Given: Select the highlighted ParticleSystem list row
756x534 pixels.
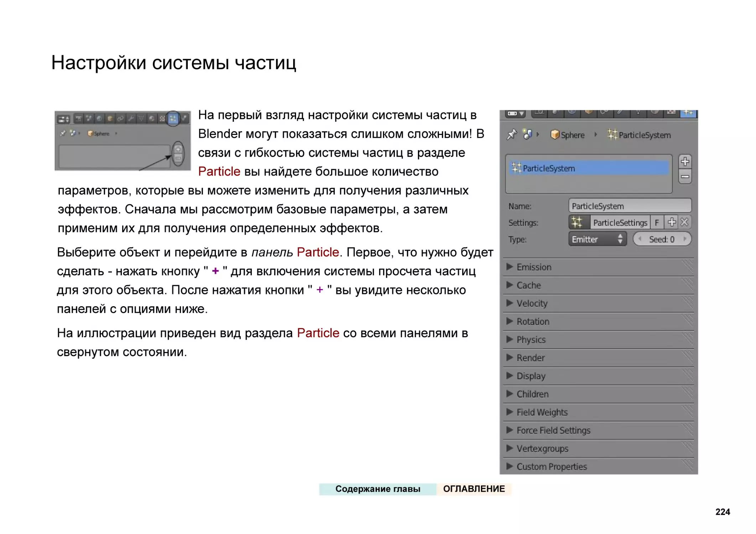Looking at the screenshot, I should pyautogui.click(x=589, y=168).
